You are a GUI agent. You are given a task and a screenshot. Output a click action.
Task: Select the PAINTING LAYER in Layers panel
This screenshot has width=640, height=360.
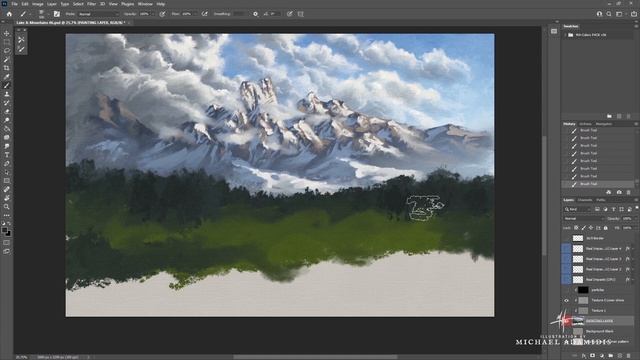598,321
